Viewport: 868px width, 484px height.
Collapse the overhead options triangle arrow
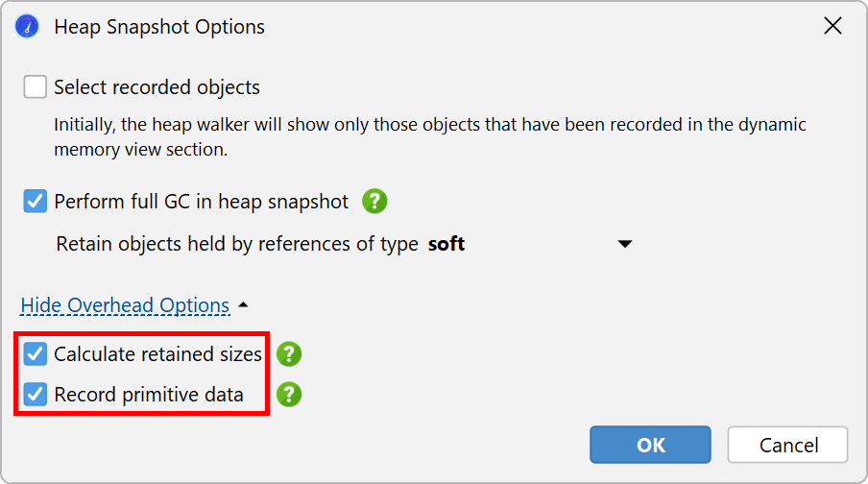(x=243, y=305)
